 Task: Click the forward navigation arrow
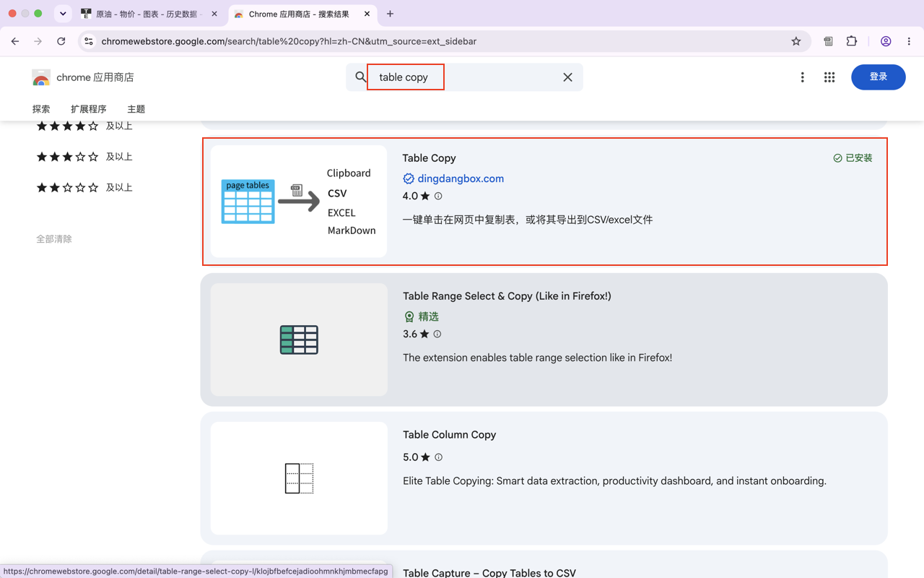coord(38,41)
